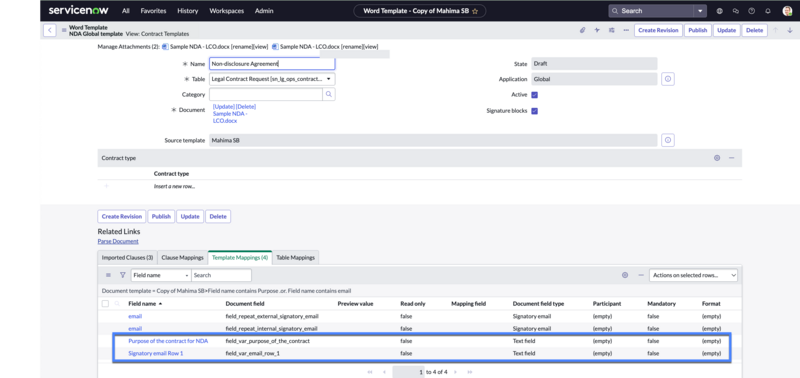Screen dimensions: 800x378
Task: Open the Workspaces menu
Action: tap(227, 11)
